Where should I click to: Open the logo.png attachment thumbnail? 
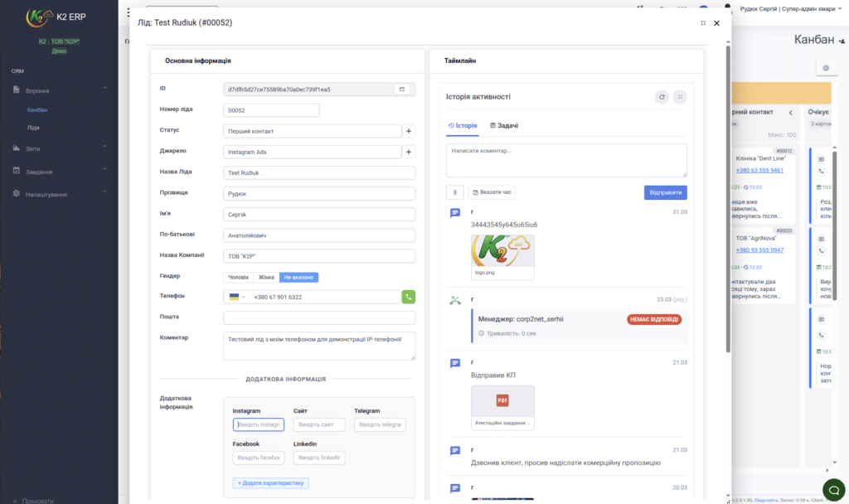click(x=502, y=257)
